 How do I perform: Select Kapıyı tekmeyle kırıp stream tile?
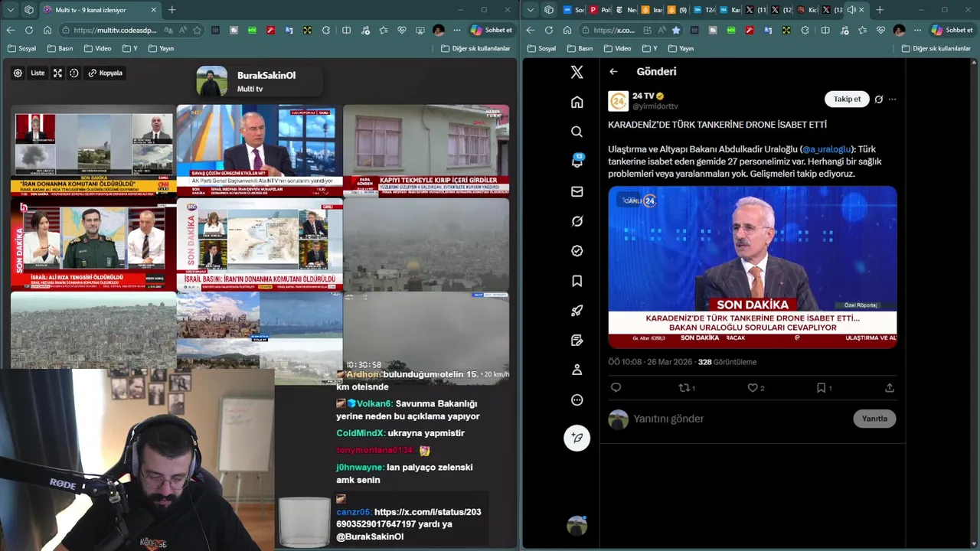pos(426,152)
